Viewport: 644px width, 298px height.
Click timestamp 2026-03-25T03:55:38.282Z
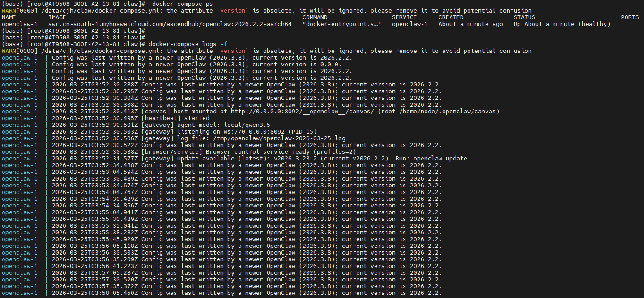tap(95, 233)
